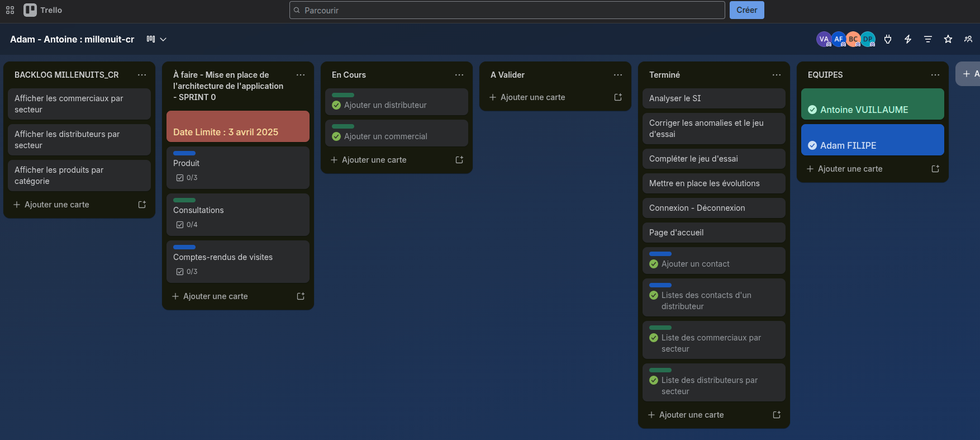The image size is (980, 440).
Task: Create from template in À faire list
Action: [301, 296]
